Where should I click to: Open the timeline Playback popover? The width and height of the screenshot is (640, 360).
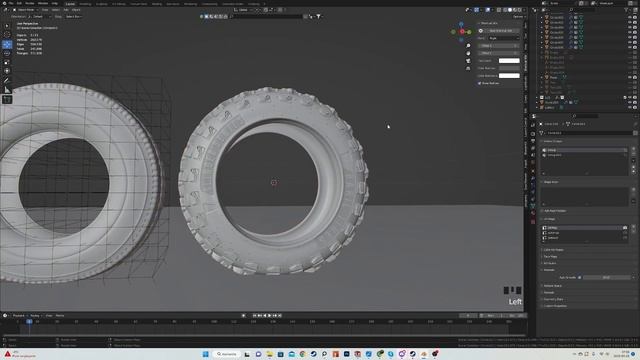(19, 316)
